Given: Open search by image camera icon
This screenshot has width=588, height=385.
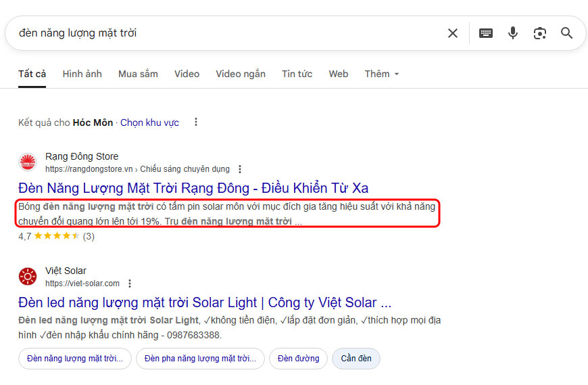Looking at the screenshot, I should pyautogui.click(x=539, y=33).
